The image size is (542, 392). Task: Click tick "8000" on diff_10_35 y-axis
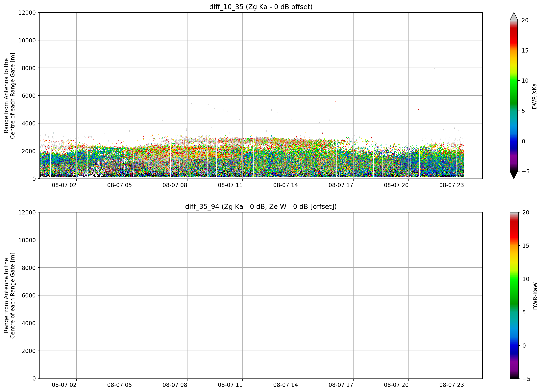(29, 68)
